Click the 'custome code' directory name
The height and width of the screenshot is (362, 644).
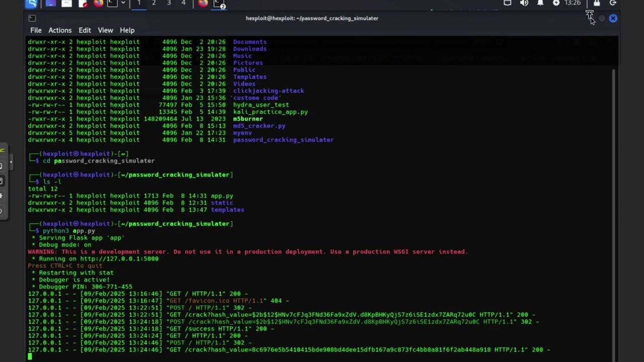click(x=256, y=98)
